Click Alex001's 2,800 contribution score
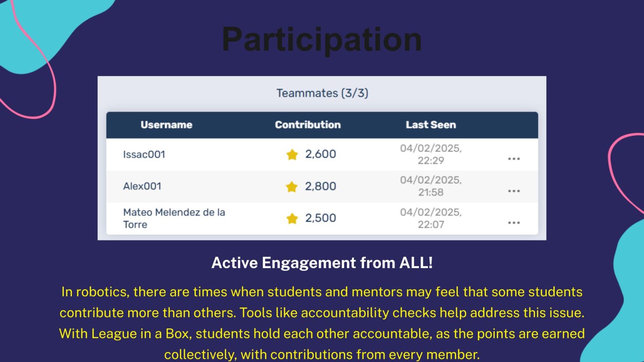This screenshot has height=362, width=644. (320, 186)
